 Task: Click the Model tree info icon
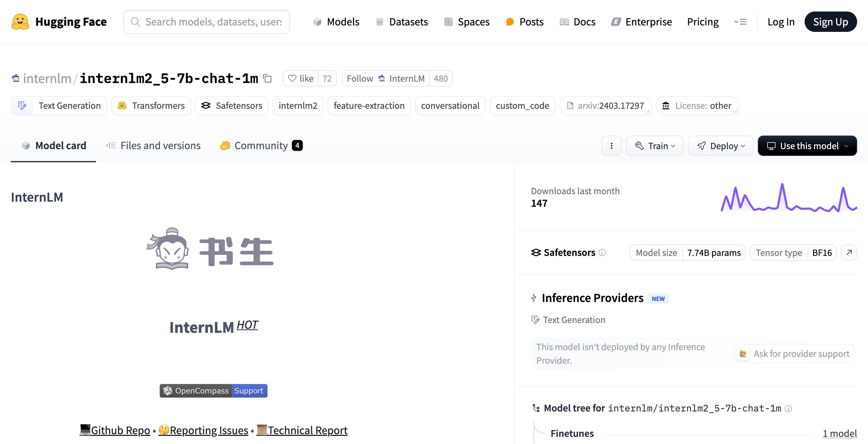point(789,409)
